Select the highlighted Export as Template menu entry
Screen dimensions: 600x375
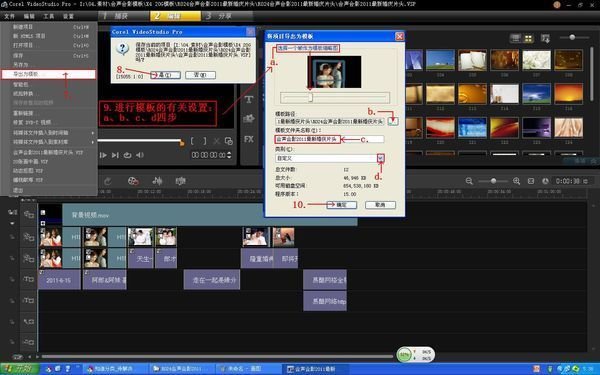(49, 74)
